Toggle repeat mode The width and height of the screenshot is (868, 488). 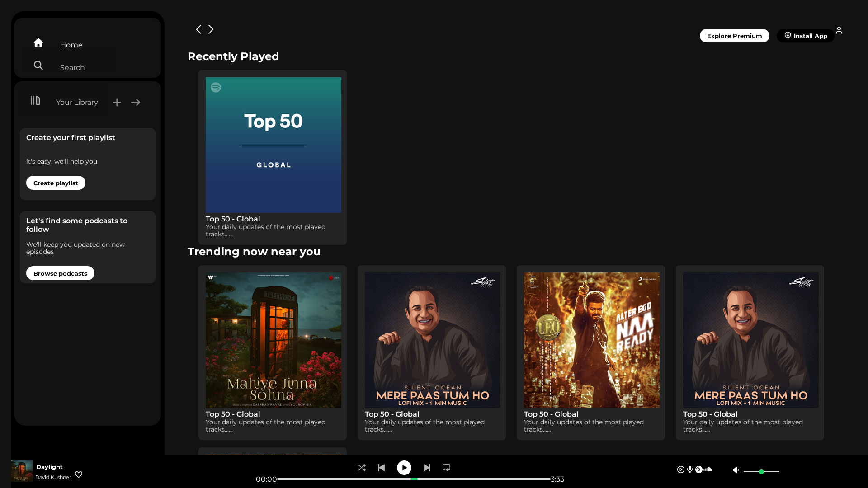447,468
